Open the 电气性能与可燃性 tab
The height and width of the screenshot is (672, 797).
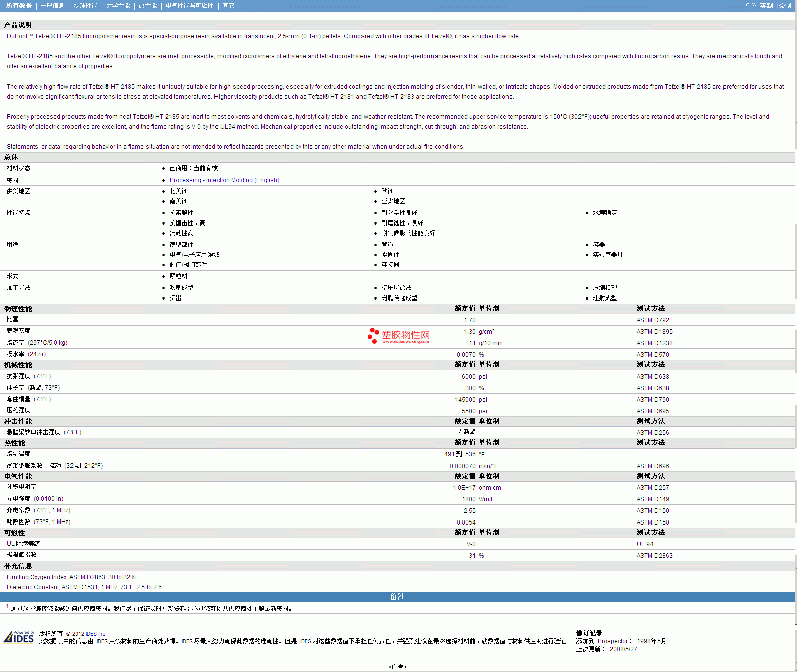point(190,6)
